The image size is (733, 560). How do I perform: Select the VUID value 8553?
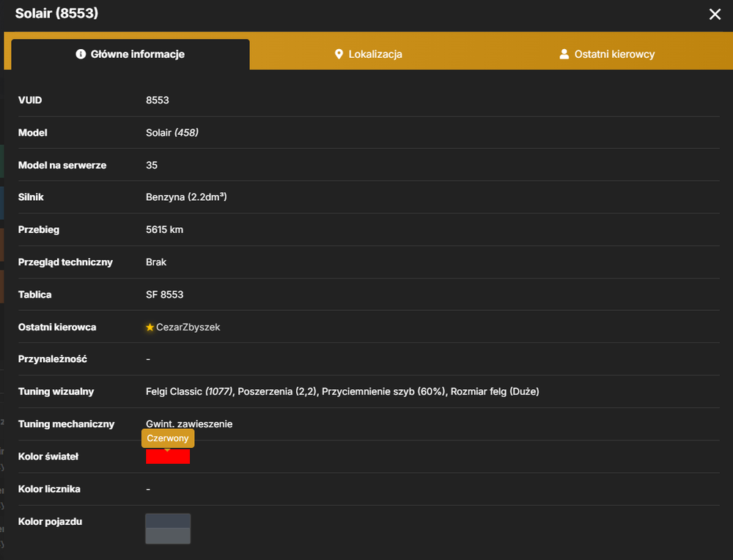pyautogui.click(x=158, y=100)
